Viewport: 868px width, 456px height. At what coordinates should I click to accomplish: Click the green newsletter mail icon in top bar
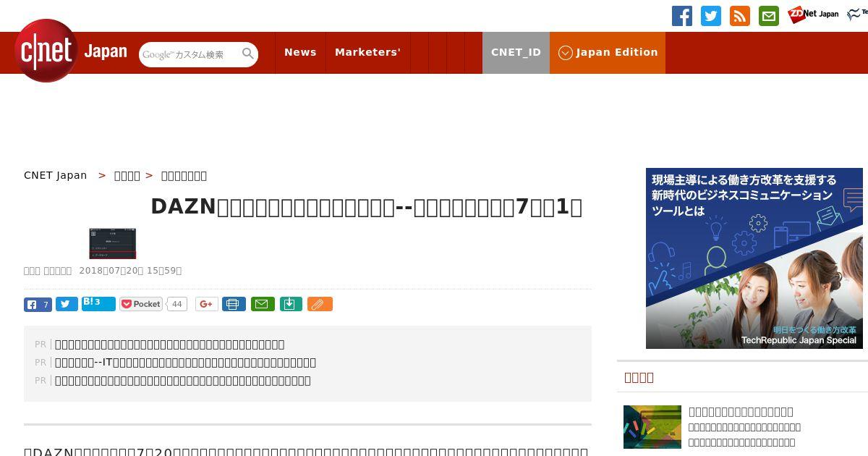[x=769, y=16]
